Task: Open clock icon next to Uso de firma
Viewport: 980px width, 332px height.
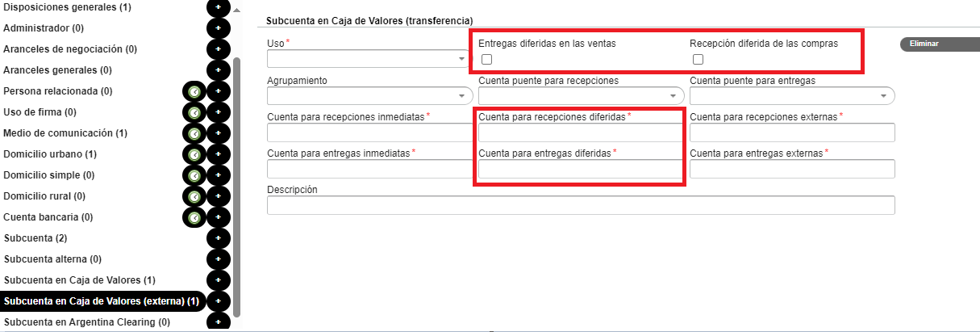Action: [194, 112]
